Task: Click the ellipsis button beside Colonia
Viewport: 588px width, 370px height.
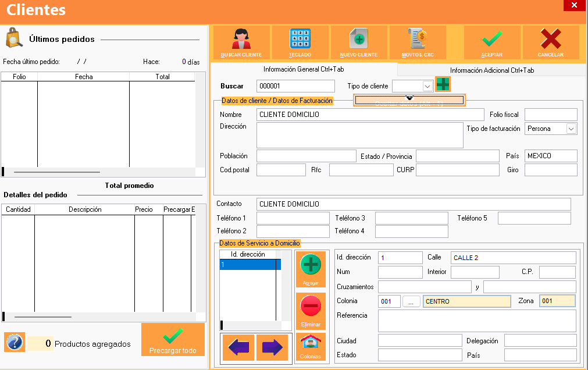Action: (x=411, y=301)
